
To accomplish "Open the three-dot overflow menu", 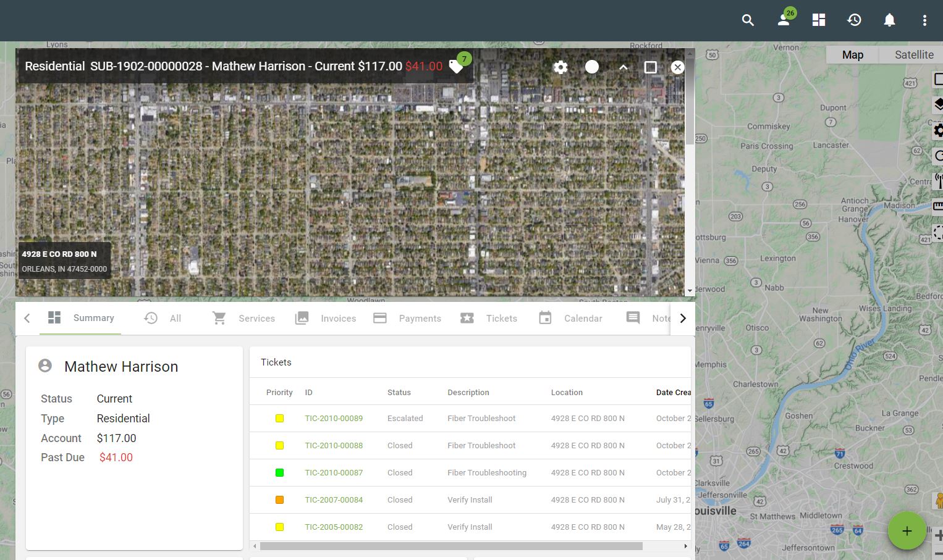I will tap(924, 20).
